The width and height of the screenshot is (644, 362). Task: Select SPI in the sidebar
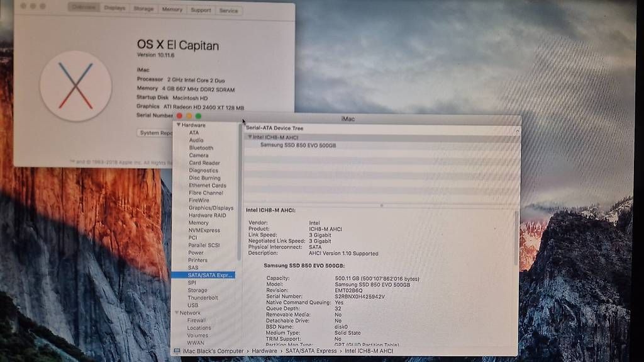(x=192, y=283)
